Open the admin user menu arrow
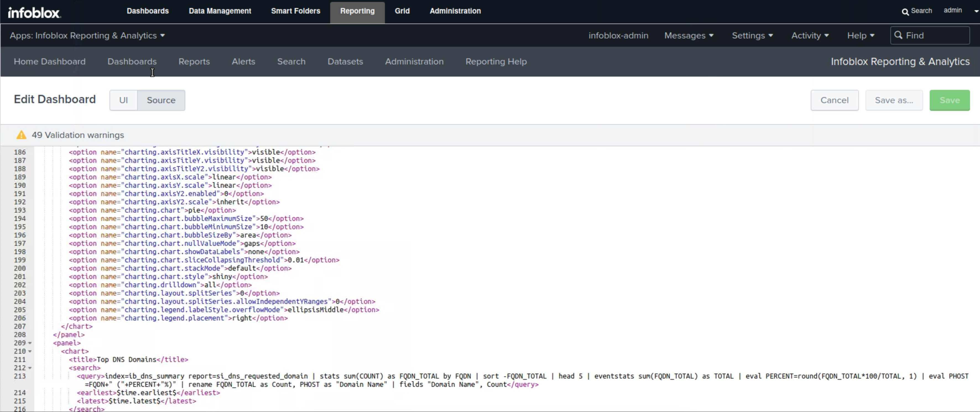Viewport: 980px width, 412px height. click(976, 11)
